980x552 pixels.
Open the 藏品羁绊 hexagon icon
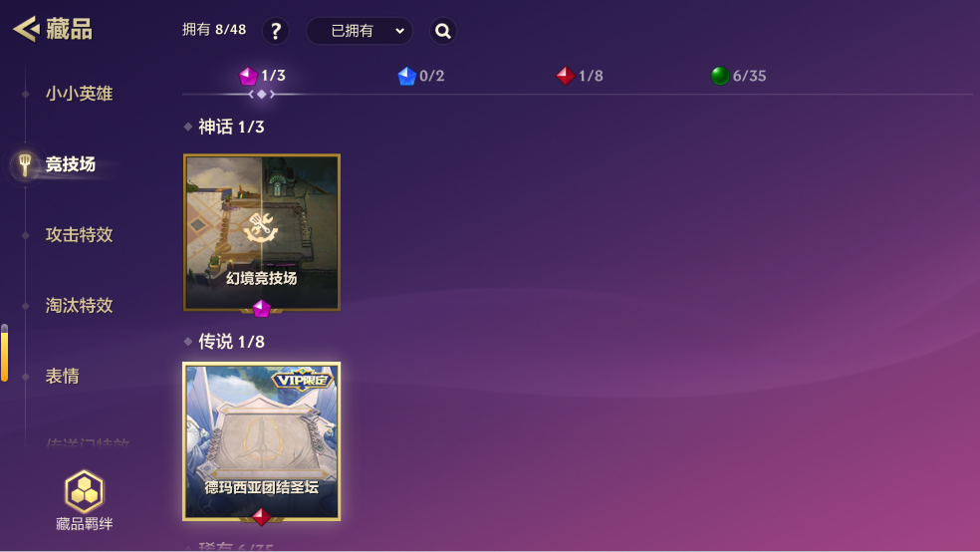pos(84,491)
